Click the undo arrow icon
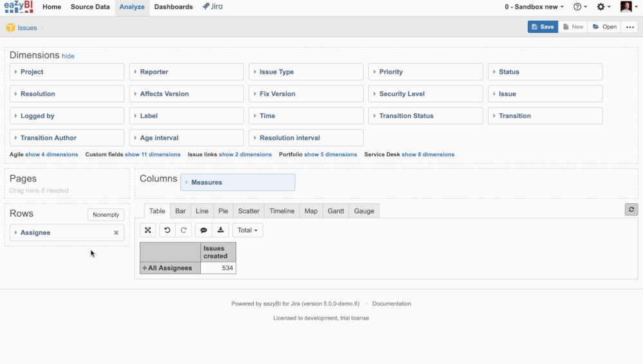643x364 pixels. point(167,230)
